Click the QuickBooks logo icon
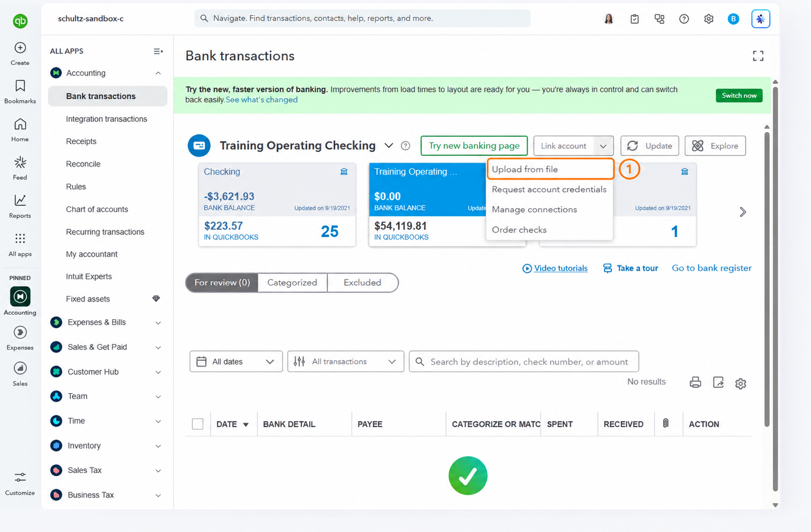The height and width of the screenshot is (532, 811). (20, 21)
